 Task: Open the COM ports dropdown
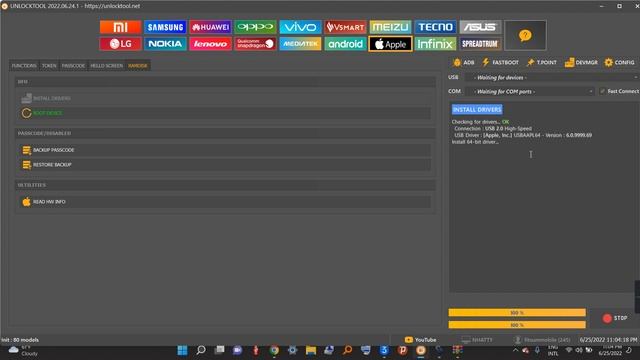click(530, 91)
